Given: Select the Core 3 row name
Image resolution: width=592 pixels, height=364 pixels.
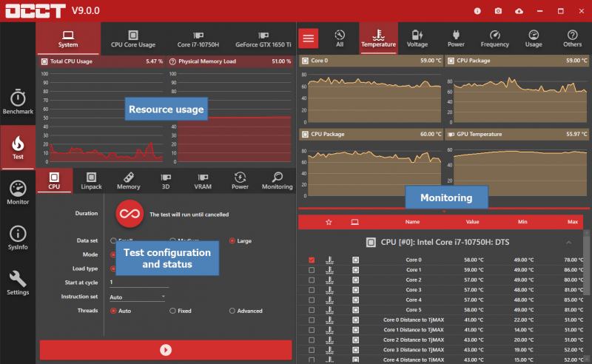Looking at the screenshot, I should (x=414, y=290).
